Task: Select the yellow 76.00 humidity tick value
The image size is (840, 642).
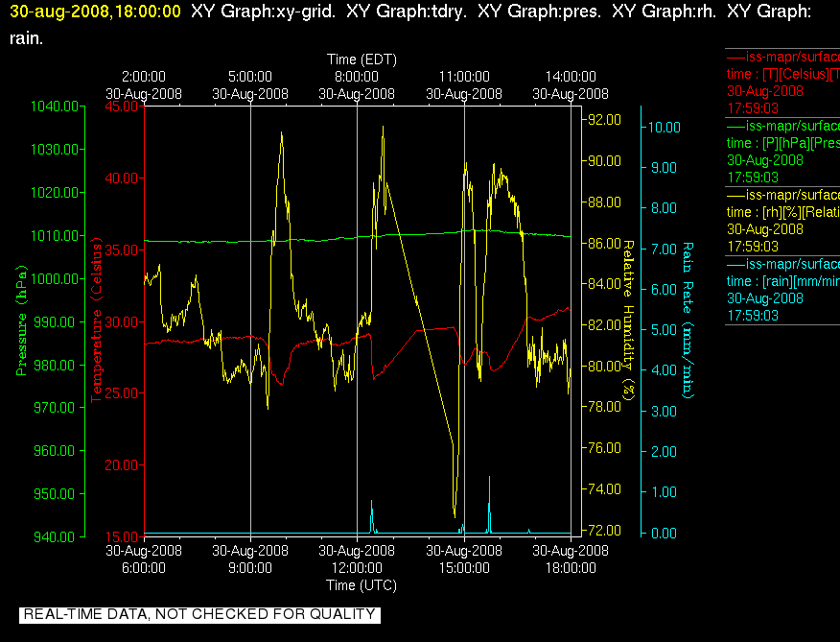Action: [x=604, y=448]
